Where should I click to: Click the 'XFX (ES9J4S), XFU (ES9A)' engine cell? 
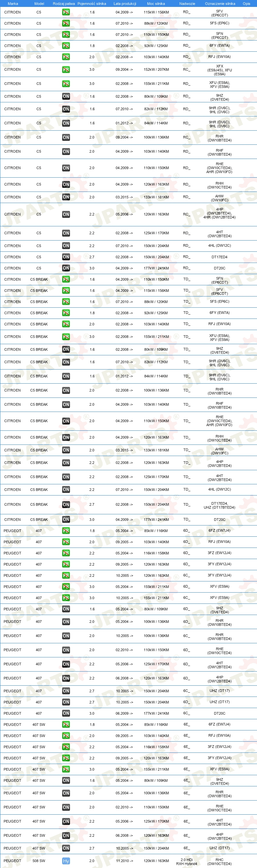(x=220, y=70)
